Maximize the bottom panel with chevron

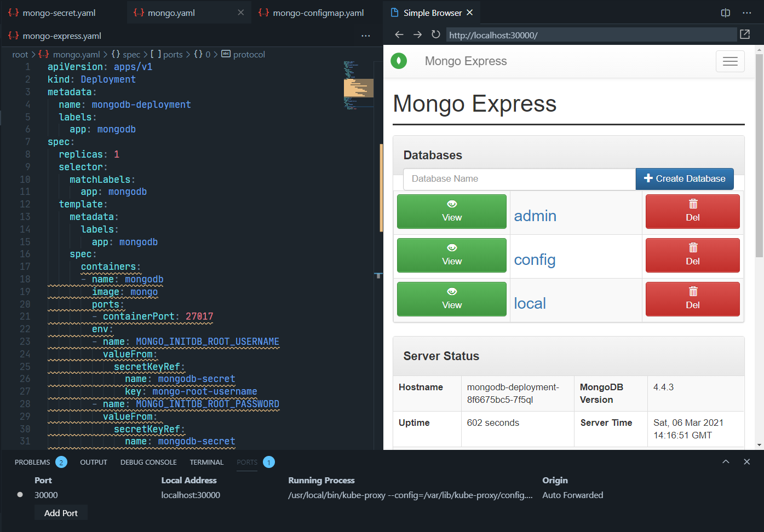tap(726, 462)
